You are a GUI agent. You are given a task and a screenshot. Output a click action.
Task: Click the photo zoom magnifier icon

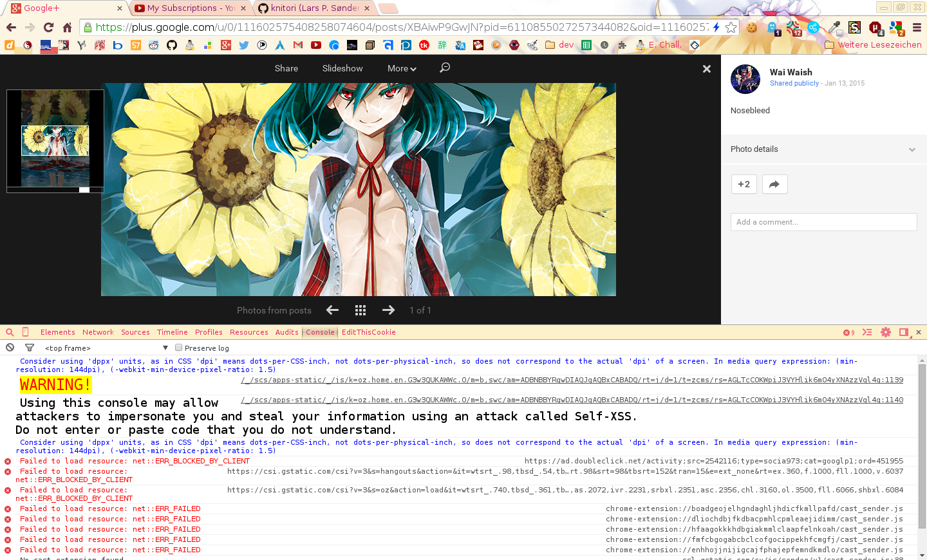[445, 68]
